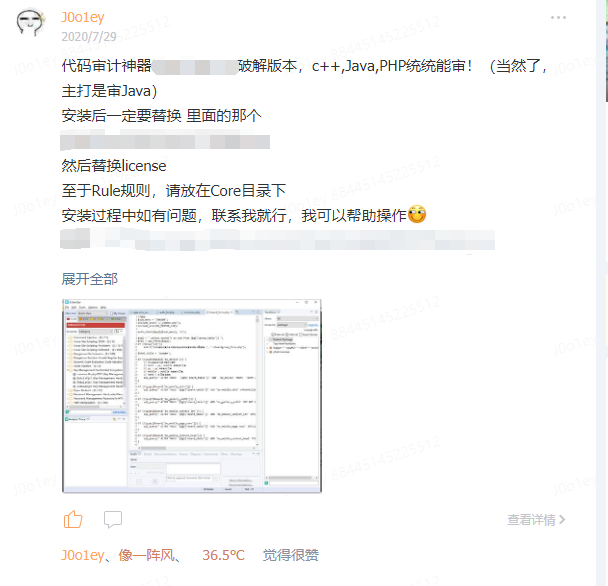Open liker 36.5°C profile

tap(223, 555)
